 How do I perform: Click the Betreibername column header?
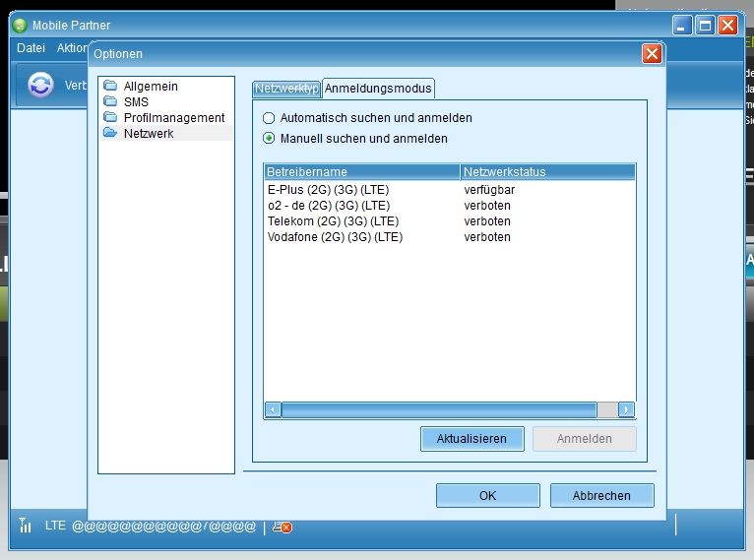(362, 171)
